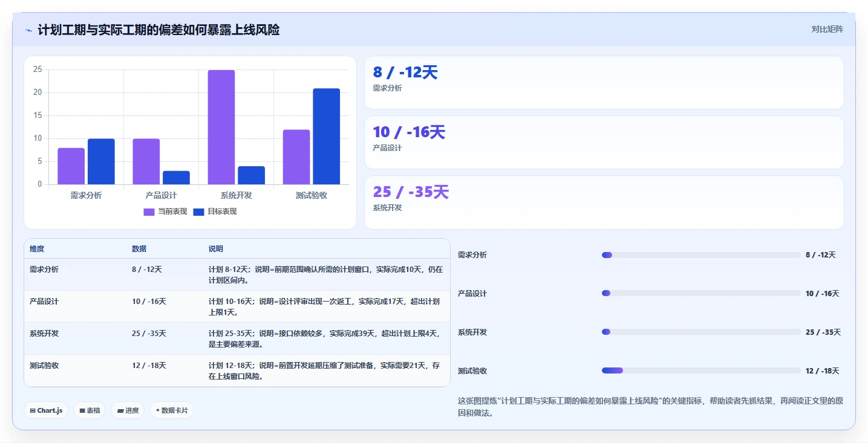Click the 系统开发 progress bar
This screenshot has height=443, width=868.
(x=701, y=332)
